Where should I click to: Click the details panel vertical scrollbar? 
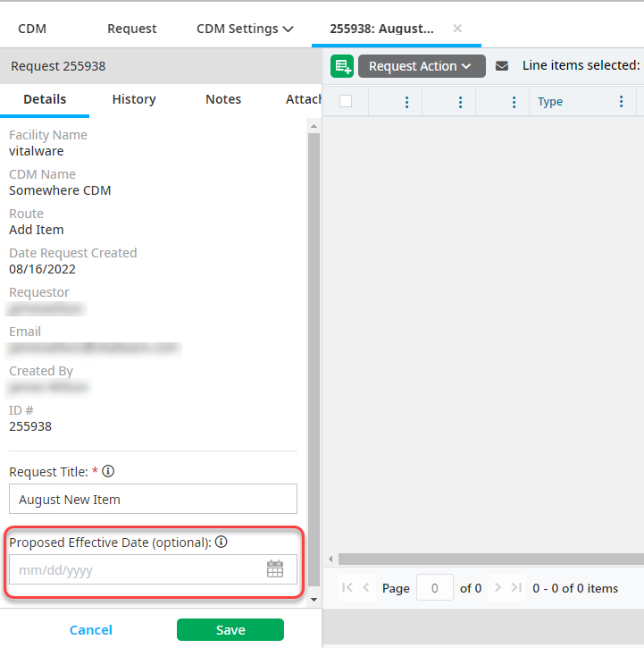point(314,358)
